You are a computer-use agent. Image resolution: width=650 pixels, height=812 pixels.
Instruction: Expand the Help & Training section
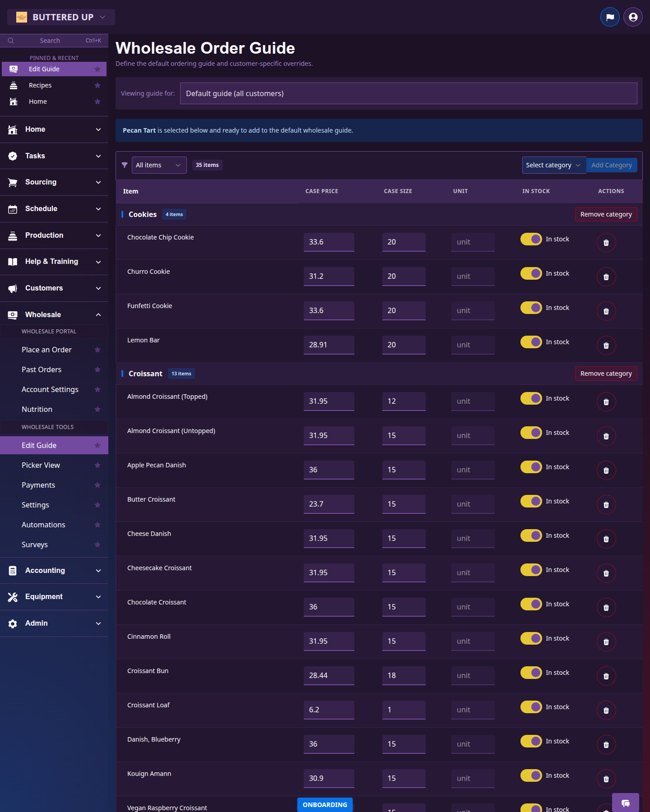[x=54, y=262]
